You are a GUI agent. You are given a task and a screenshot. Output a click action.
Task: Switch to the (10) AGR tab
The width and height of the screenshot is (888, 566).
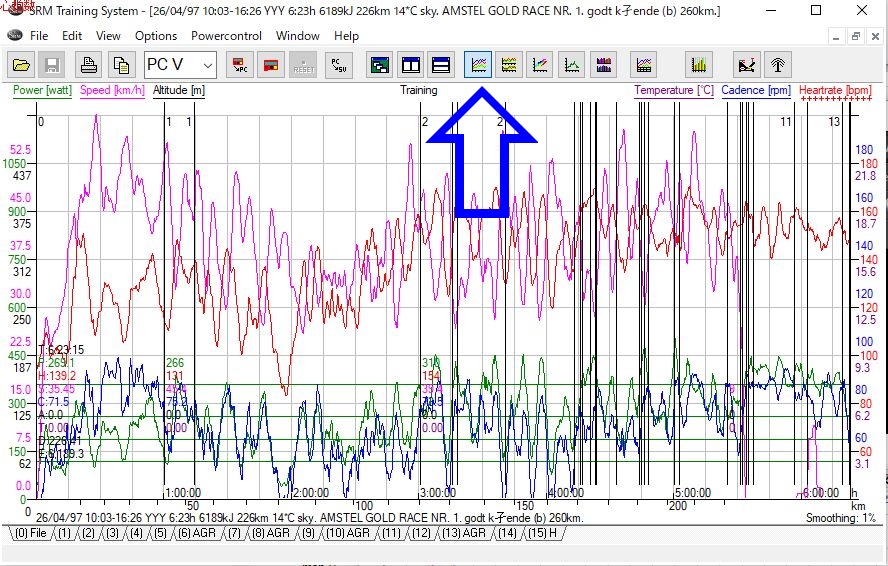point(347,533)
